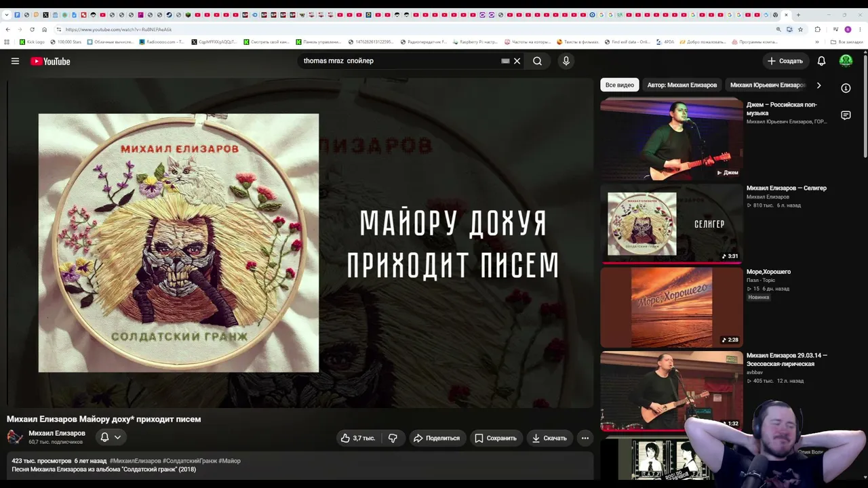Like the video with thumbs up
This screenshot has height=488, width=868.
click(358, 438)
